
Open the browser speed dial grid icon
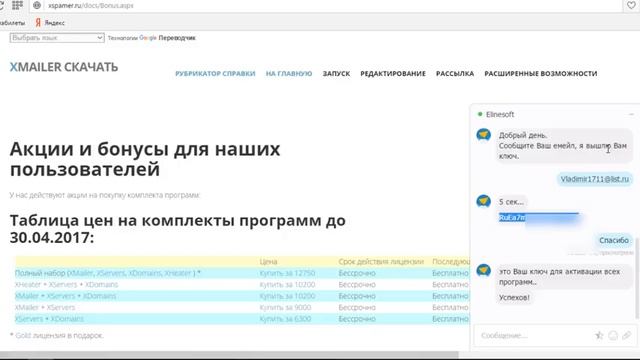click(x=17, y=5)
